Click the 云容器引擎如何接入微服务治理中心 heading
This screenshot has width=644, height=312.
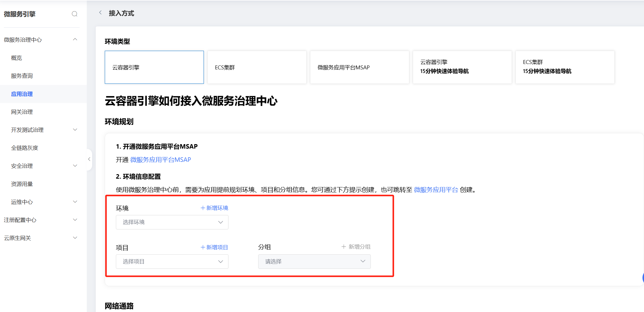point(191,101)
